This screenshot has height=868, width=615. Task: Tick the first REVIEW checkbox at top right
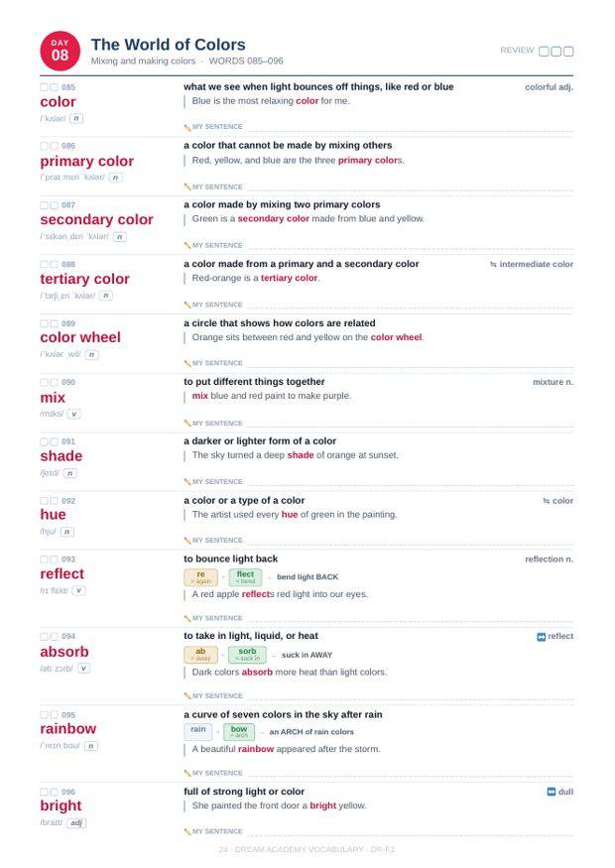(x=544, y=52)
